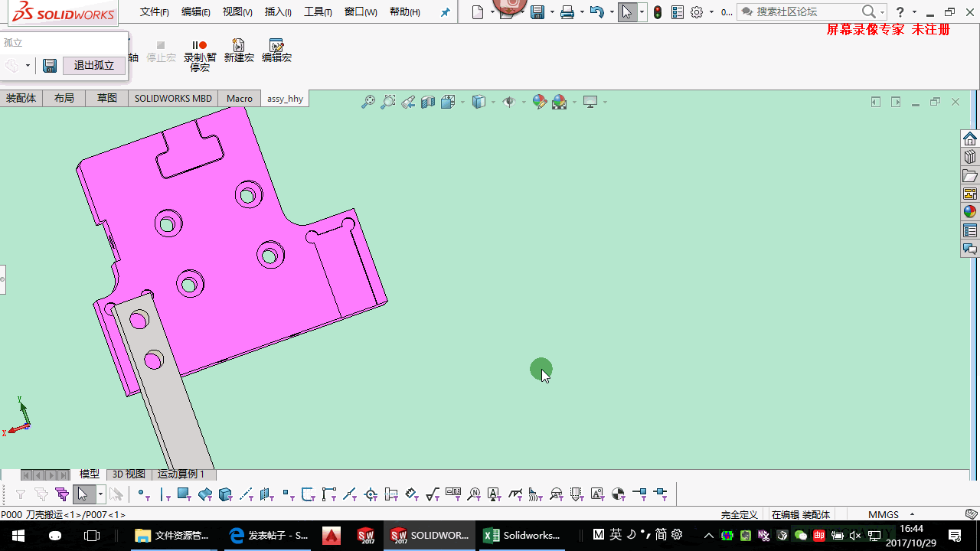Image resolution: width=980 pixels, height=551 pixels.
Task: Toggle Filter Edges line icon
Action: (164, 494)
